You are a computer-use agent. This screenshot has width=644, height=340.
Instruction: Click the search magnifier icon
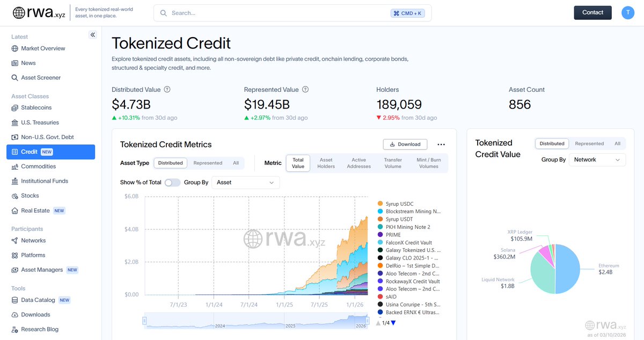click(x=163, y=13)
